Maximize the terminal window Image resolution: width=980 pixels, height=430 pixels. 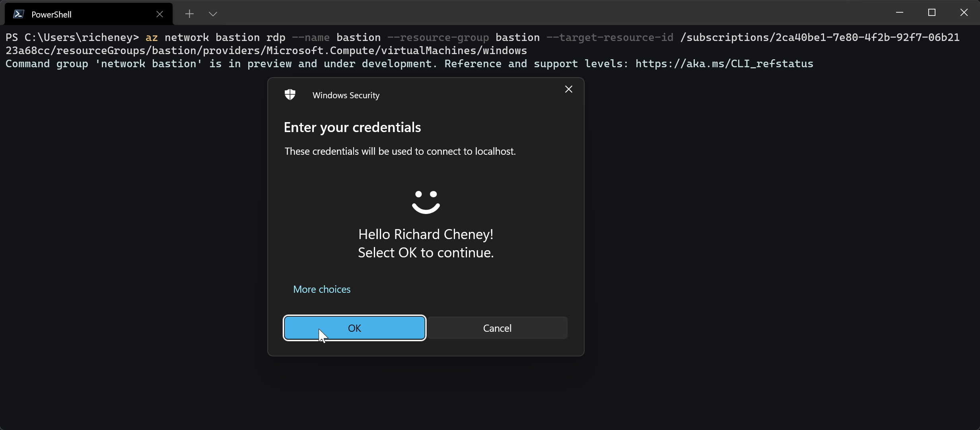pyautogui.click(x=931, y=13)
